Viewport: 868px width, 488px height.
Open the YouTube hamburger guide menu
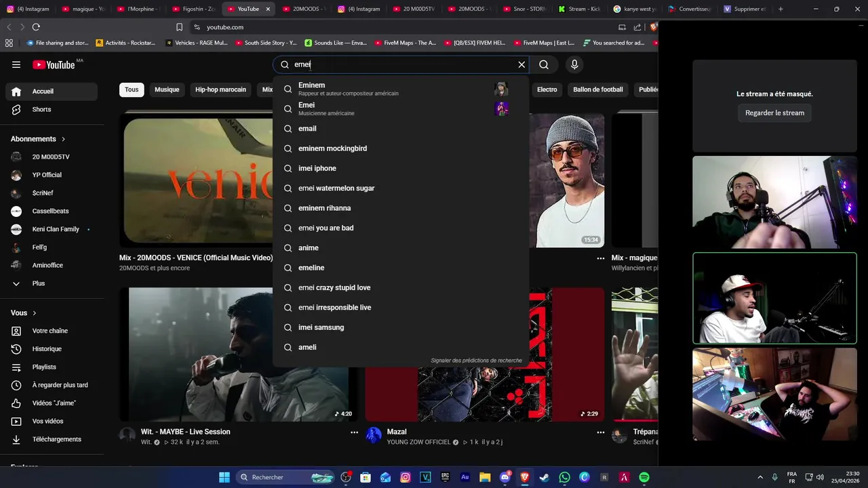click(16, 64)
